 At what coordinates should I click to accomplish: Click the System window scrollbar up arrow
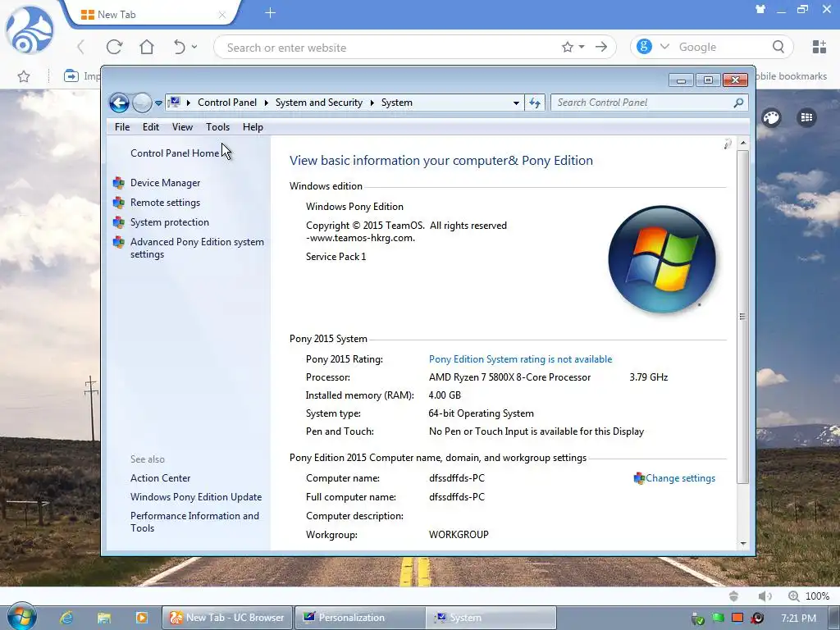coord(743,143)
